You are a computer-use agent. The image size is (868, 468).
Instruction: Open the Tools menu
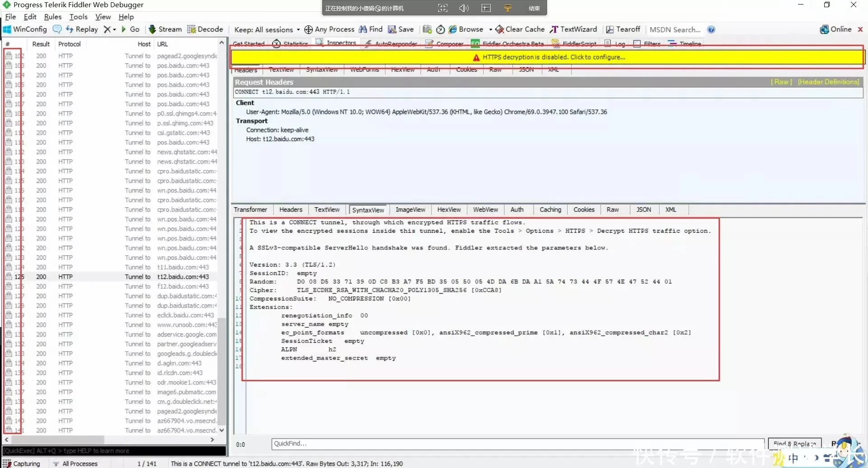pos(78,17)
